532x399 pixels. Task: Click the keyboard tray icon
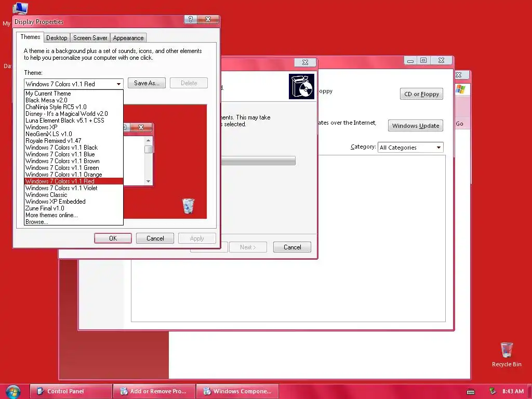coord(471,392)
